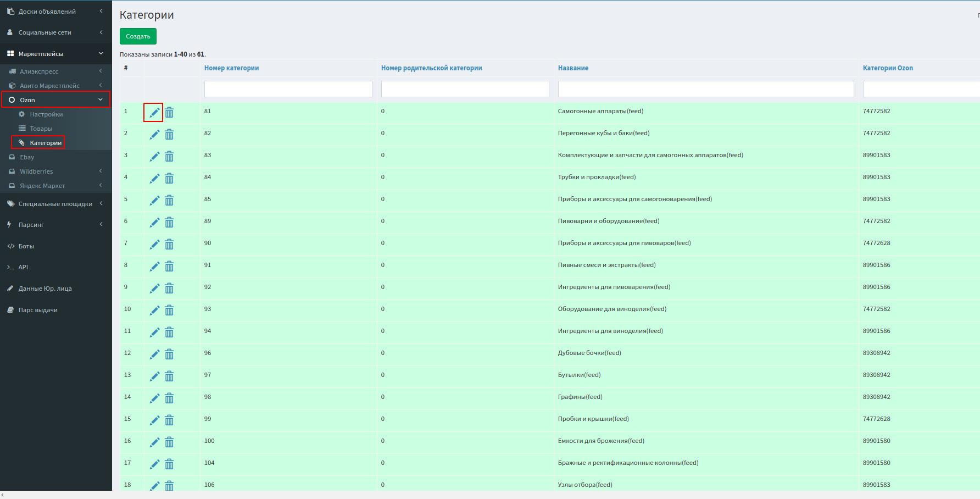Delete row Пивные смеси и экстракты
The height and width of the screenshot is (499, 980).
click(169, 267)
